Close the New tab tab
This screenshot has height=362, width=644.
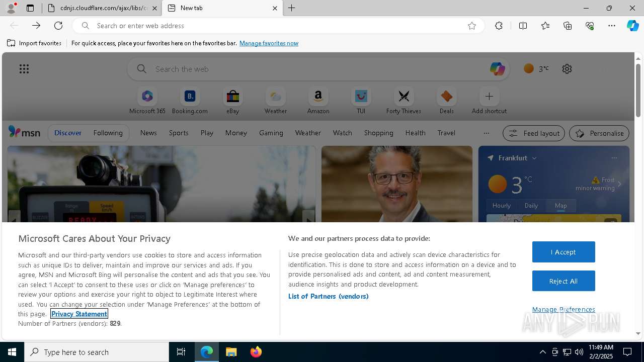(x=275, y=8)
